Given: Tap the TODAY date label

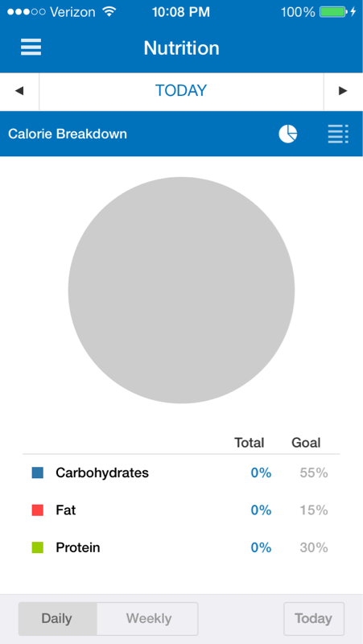Looking at the screenshot, I should pyautogui.click(x=181, y=91).
